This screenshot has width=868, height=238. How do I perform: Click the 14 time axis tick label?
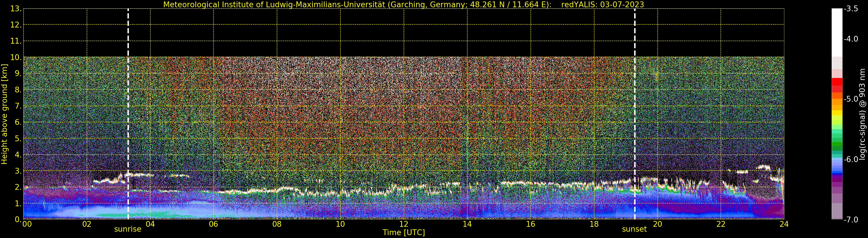[467, 224]
